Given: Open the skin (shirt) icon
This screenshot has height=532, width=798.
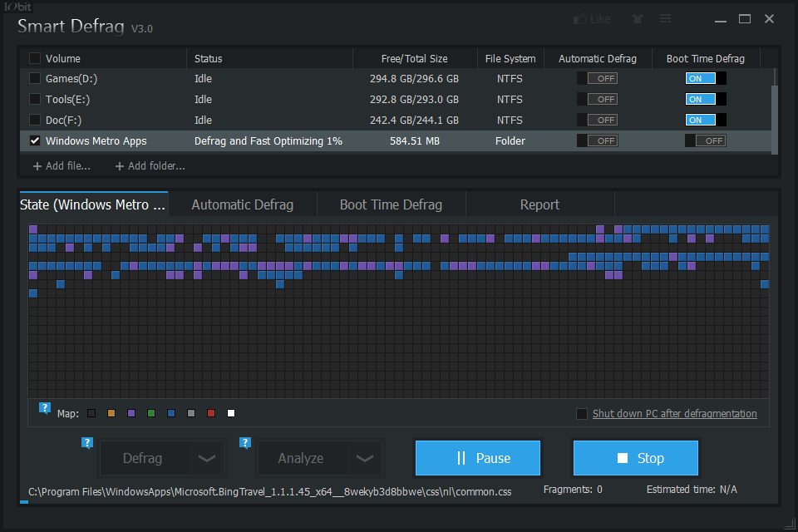Looking at the screenshot, I should click(638, 19).
